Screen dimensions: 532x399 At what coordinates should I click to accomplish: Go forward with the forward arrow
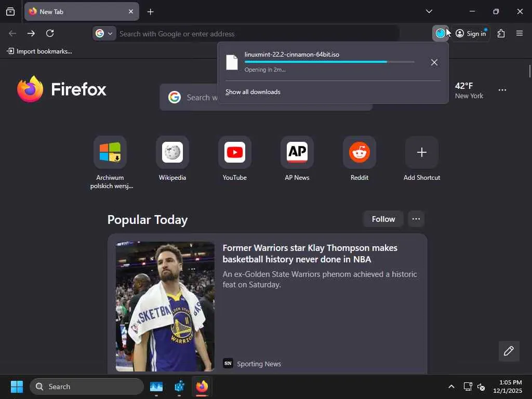coord(31,33)
